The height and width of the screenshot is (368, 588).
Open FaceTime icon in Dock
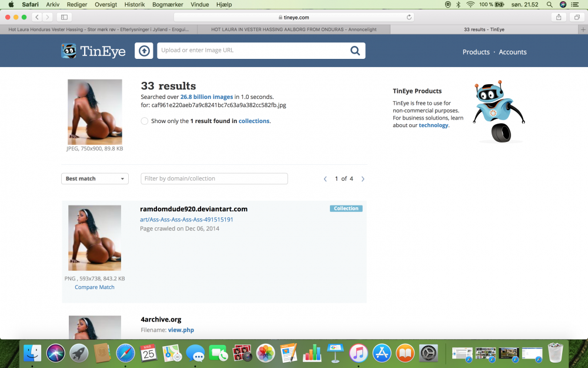click(219, 353)
